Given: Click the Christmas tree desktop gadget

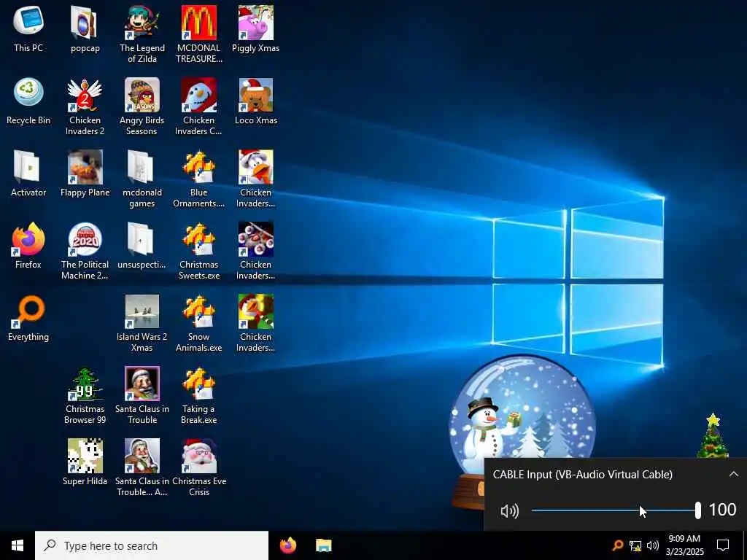Looking at the screenshot, I should 713,436.
